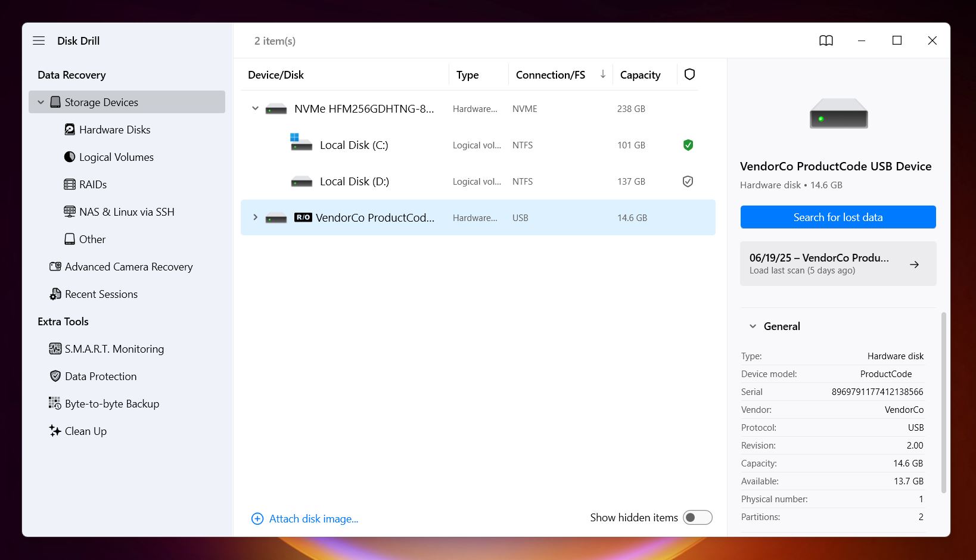Sort by Capacity column header

click(x=640, y=74)
